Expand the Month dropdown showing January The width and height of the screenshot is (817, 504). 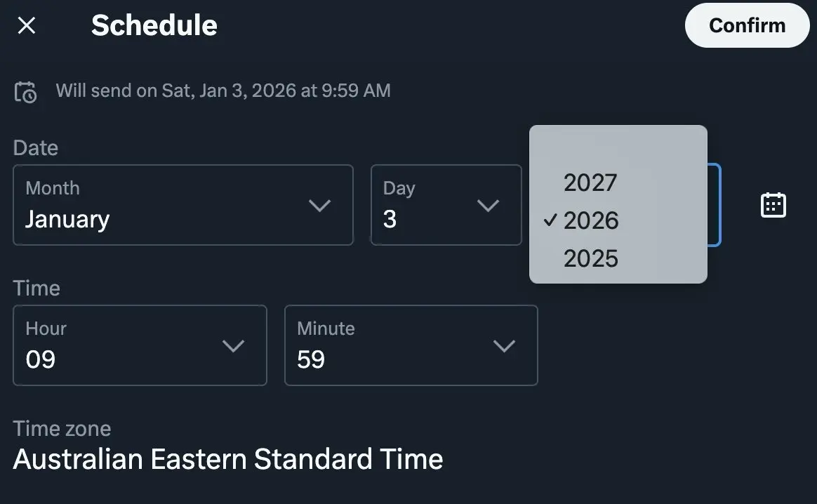point(182,205)
